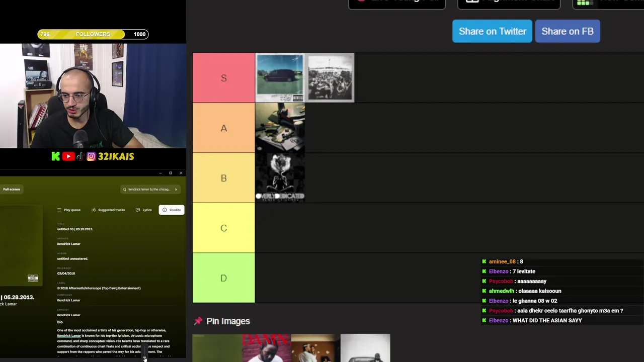Click the untitled unmastered. album name
The image size is (644, 362).
pyautogui.click(x=72, y=258)
